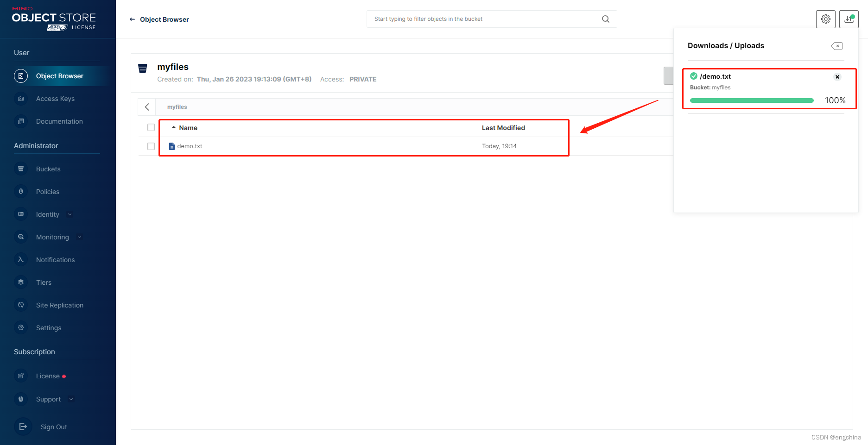Check the demo.txt row checkbox

click(x=151, y=146)
